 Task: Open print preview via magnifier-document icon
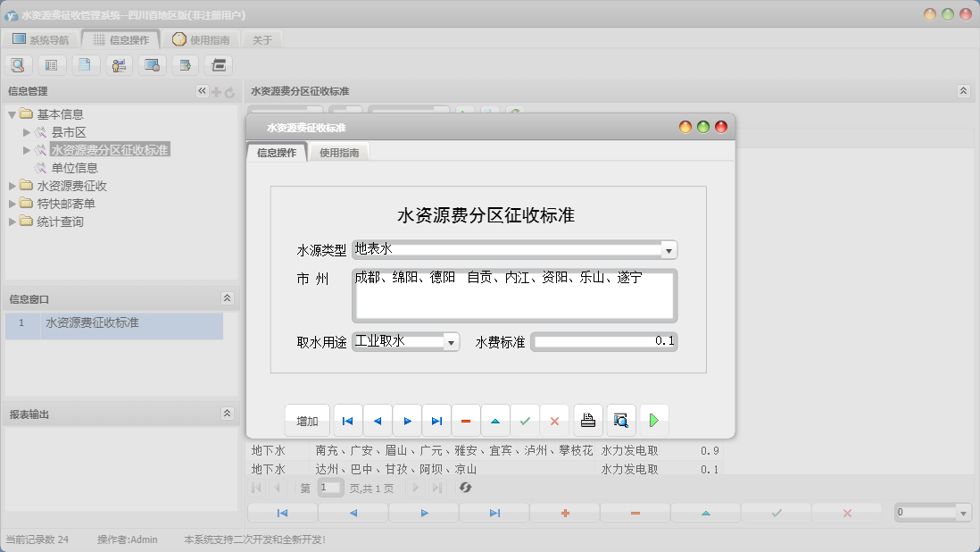[620, 420]
